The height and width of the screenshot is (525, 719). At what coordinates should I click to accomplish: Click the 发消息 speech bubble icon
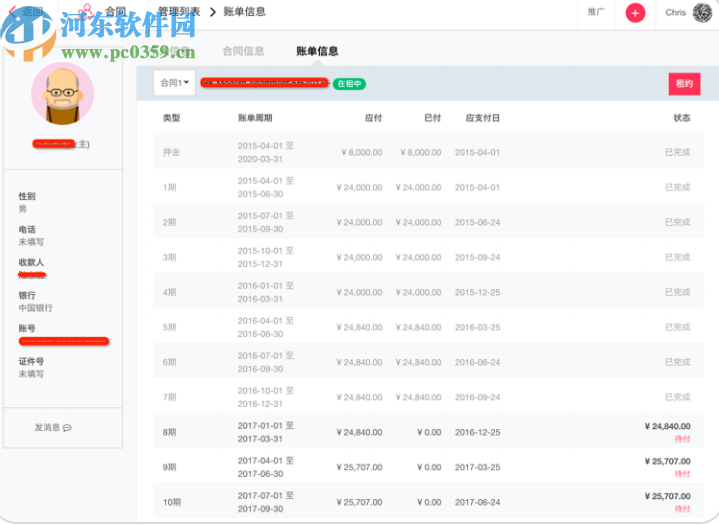(x=67, y=428)
